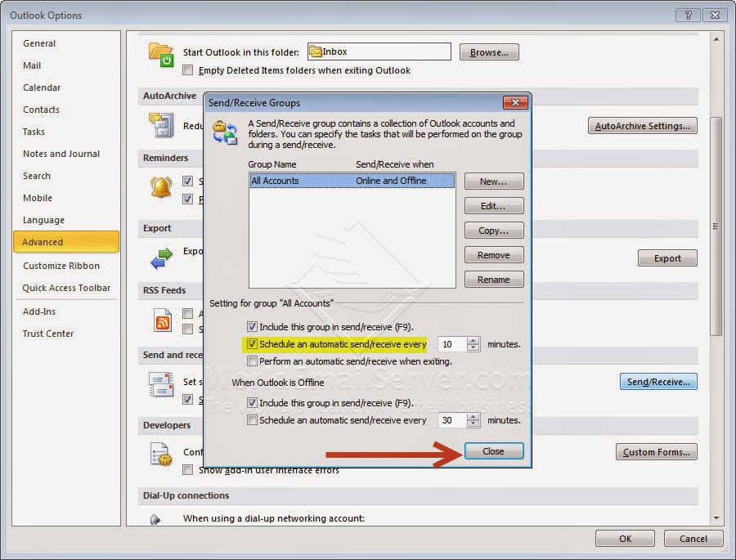Open the Trust Center category

49,334
